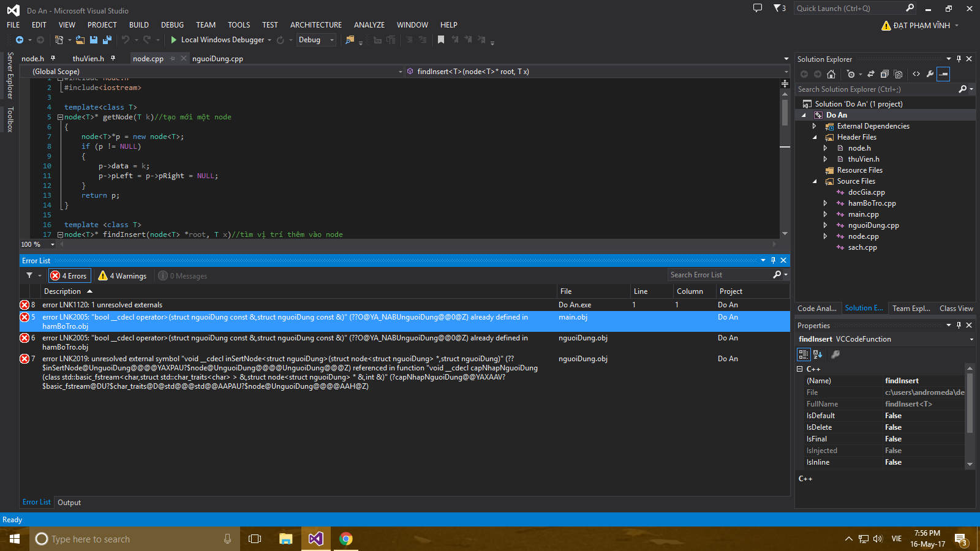
Task: Select sach.cpp in Solution Explorer
Action: pyautogui.click(x=862, y=247)
